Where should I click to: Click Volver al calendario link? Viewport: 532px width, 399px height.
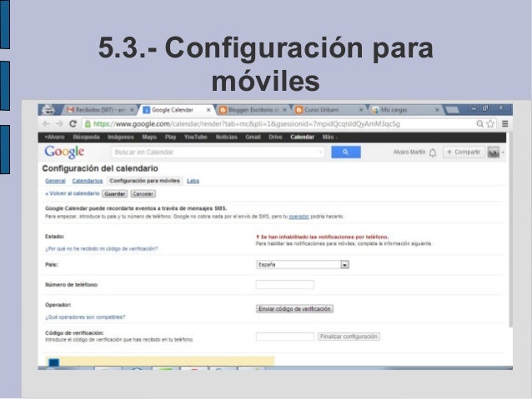[x=73, y=193]
